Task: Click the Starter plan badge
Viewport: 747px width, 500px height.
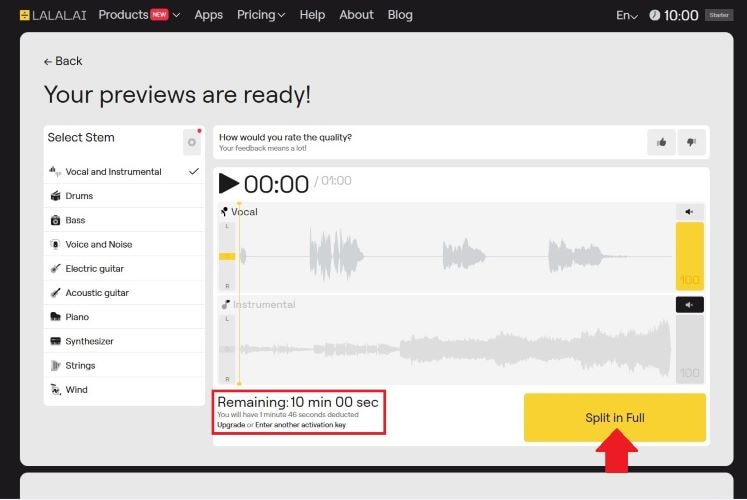Action: [719, 15]
